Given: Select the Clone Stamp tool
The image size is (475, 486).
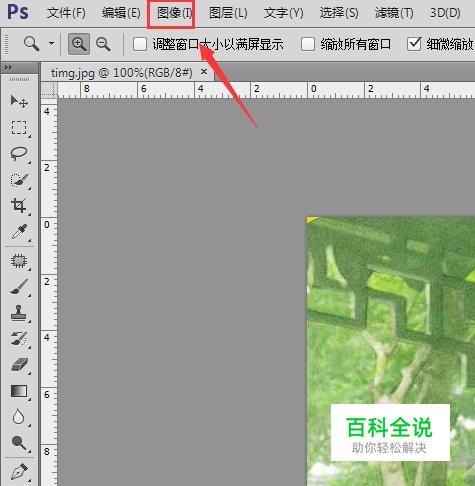Looking at the screenshot, I should (19, 313).
